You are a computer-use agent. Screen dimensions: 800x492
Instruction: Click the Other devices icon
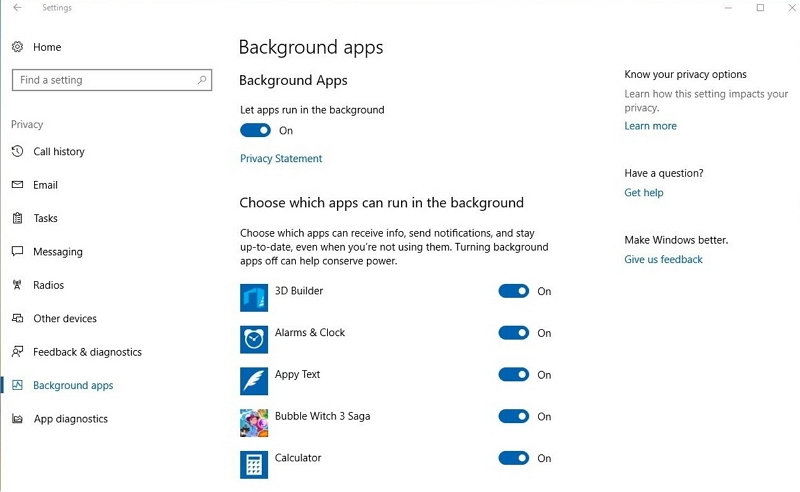click(17, 318)
